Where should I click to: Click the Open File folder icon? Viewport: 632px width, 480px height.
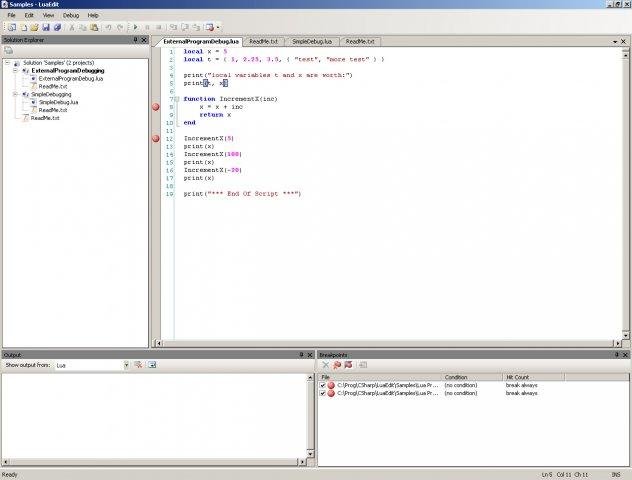coord(34,27)
